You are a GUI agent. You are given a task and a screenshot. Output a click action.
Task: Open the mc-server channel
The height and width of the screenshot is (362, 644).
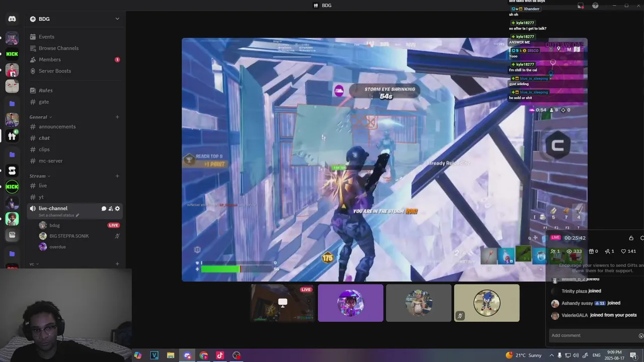pyautogui.click(x=75, y=161)
